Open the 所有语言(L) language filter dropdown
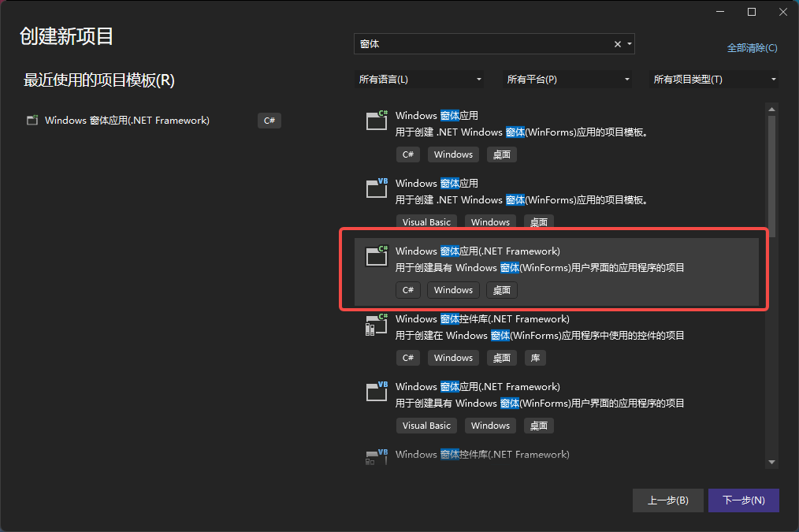Screen dimensions: 799x532 pos(419,80)
